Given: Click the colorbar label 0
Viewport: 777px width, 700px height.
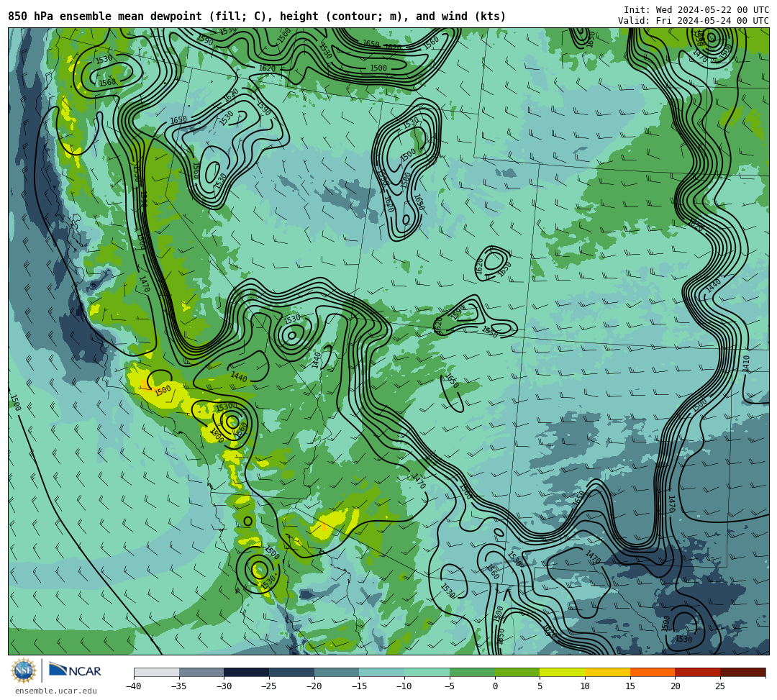Looking at the screenshot, I should click(495, 686).
